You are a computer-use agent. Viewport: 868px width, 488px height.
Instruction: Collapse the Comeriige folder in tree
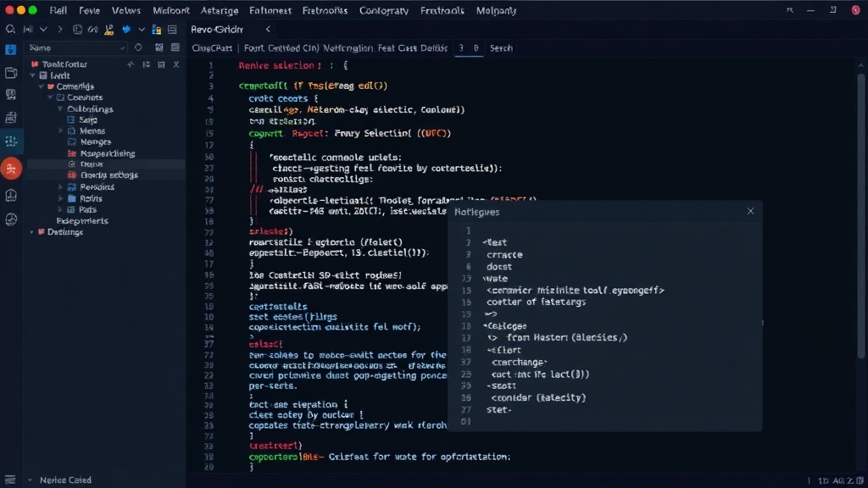pos(42,87)
